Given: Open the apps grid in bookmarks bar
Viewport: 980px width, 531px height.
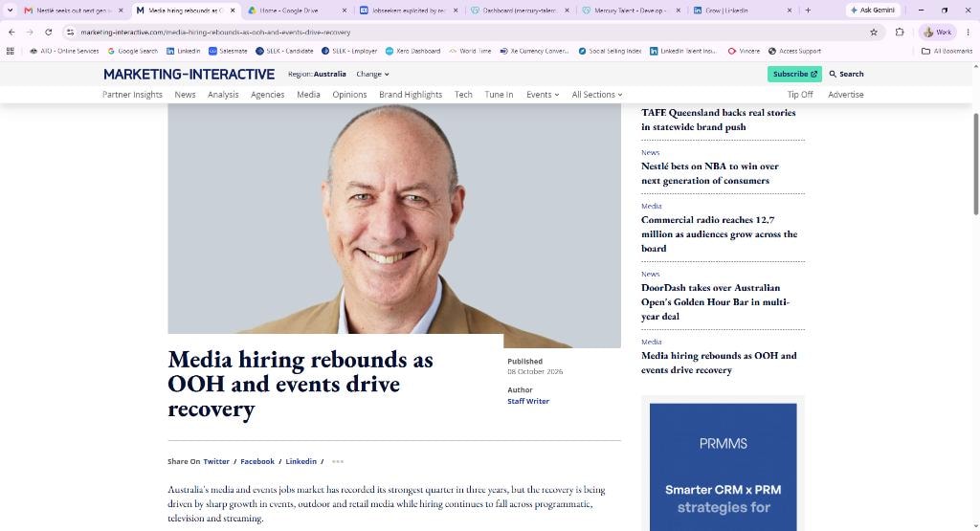Looking at the screenshot, I should [10, 52].
